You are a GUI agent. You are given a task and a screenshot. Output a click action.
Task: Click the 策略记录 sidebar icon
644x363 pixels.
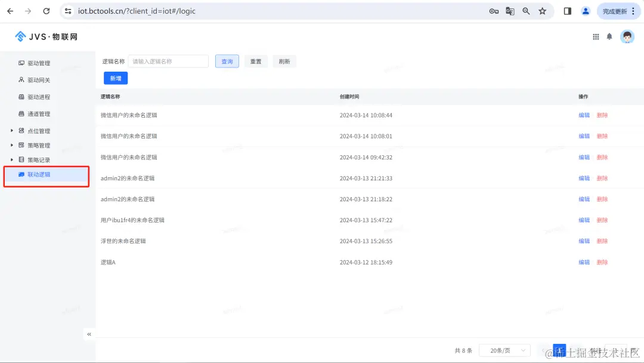click(x=21, y=159)
